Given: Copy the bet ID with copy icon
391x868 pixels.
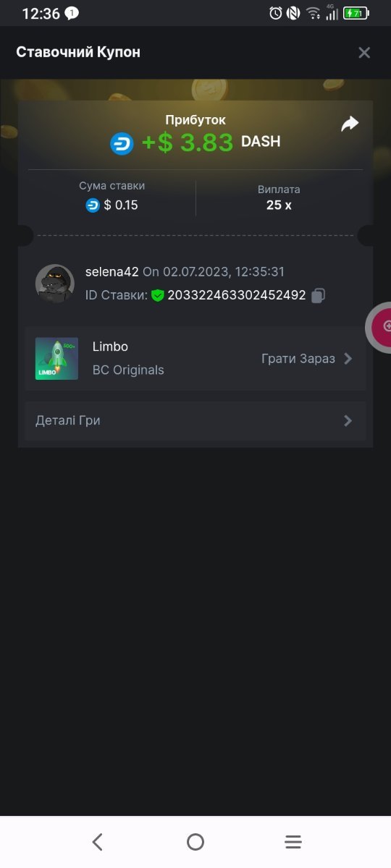Looking at the screenshot, I should (x=318, y=295).
